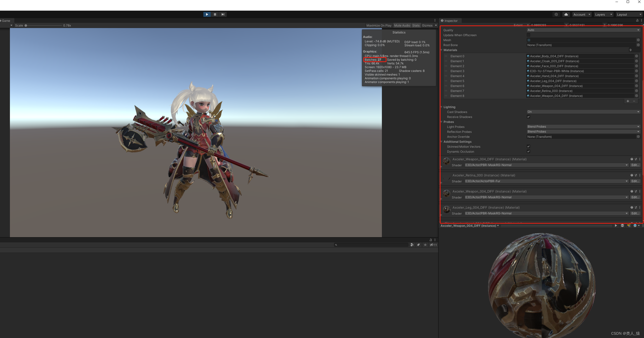Image resolution: width=644 pixels, height=338 pixels.
Task: Click Edit button for Axceler_Retina_000 shader
Action: (x=635, y=181)
